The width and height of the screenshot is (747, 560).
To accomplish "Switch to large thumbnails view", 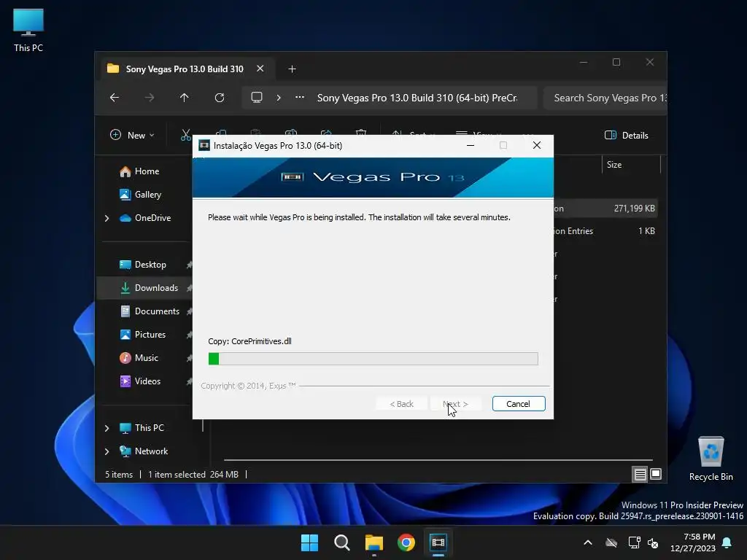I will pyautogui.click(x=656, y=474).
